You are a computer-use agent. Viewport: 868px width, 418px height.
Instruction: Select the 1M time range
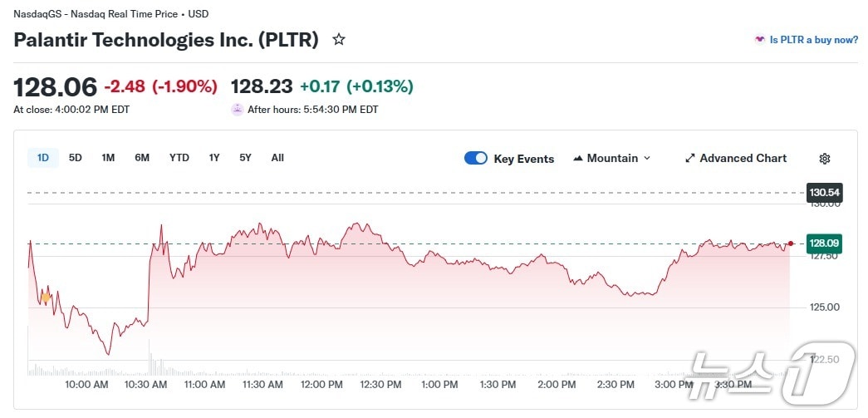pos(108,158)
